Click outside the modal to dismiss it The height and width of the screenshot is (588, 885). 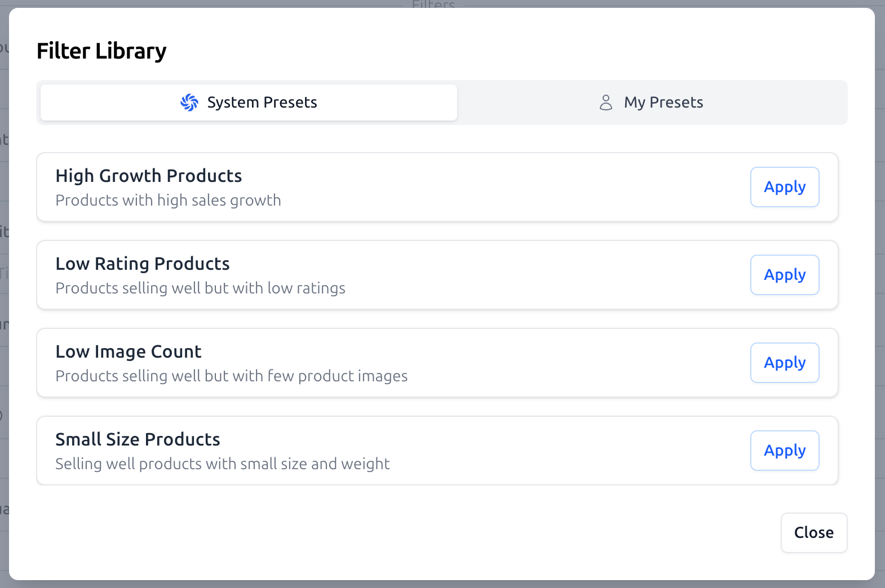(x=880, y=293)
